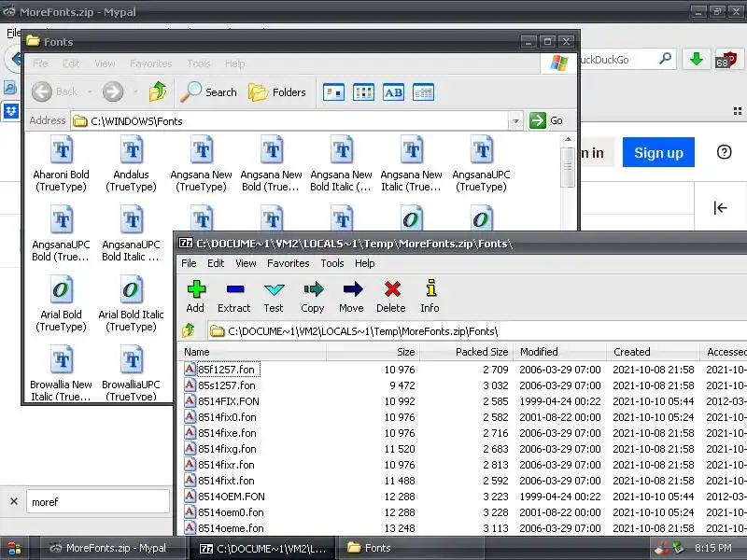Sort by the Name column header
The image size is (747, 560).
(x=252, y=352)
